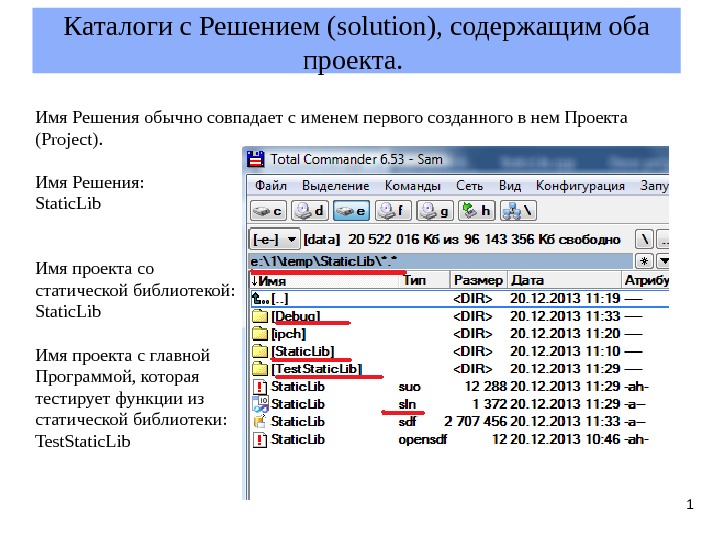Switch to drive e button
The height and width of the screenshot is (540, 720).
point(352,211)
